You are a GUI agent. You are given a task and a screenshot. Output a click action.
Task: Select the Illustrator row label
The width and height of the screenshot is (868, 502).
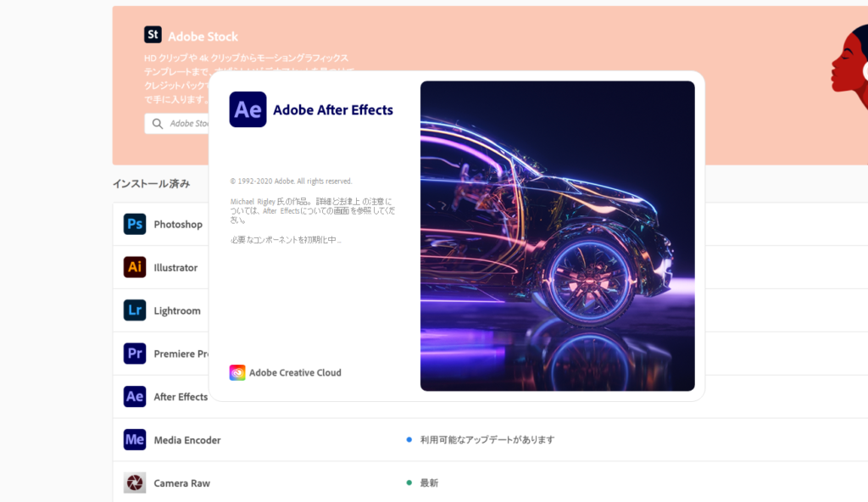[175, 268]
